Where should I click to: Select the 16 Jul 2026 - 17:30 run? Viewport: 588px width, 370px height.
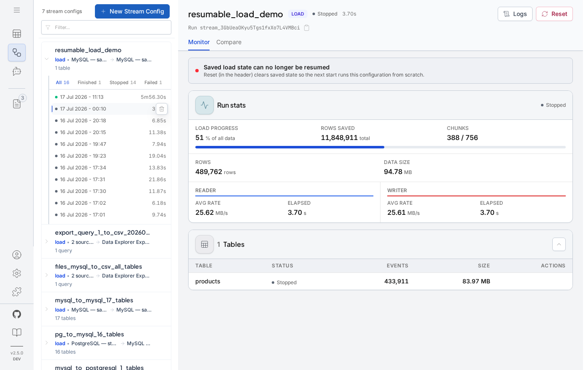tap(110, 191)
